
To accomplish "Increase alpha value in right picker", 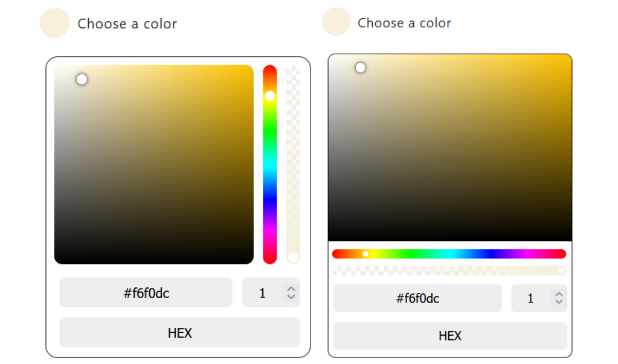I will [x=559, y=295].
